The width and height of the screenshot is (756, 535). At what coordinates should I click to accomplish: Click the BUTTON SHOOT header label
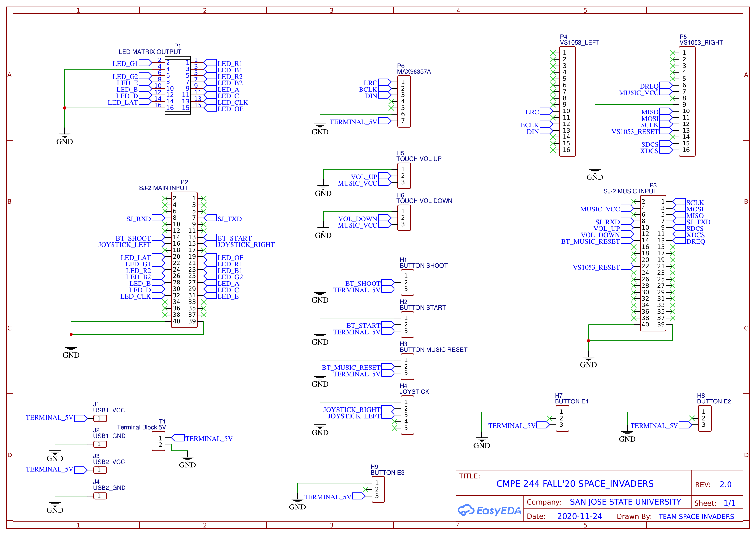tap(424, 266)
